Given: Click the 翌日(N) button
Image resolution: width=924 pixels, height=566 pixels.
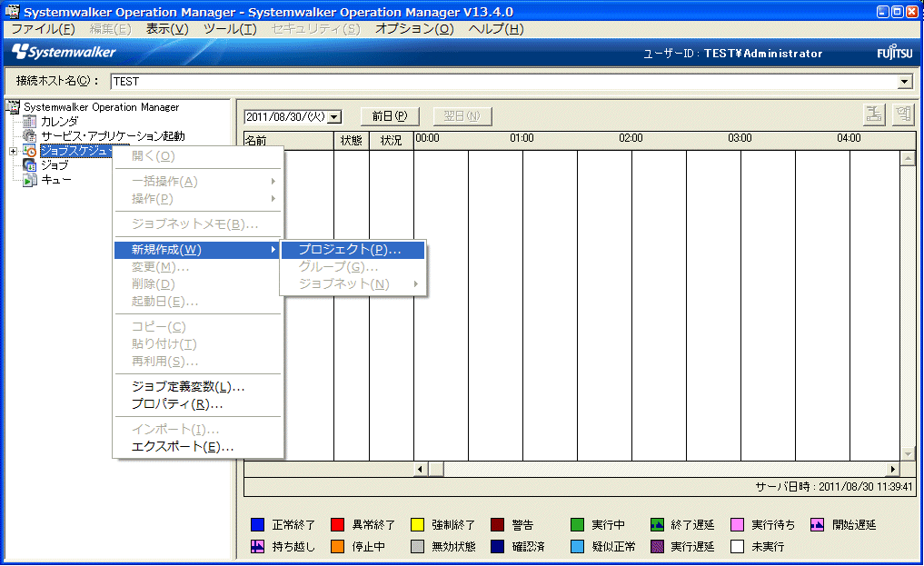Looking at the screenshot, I should (x=462, y=116).
